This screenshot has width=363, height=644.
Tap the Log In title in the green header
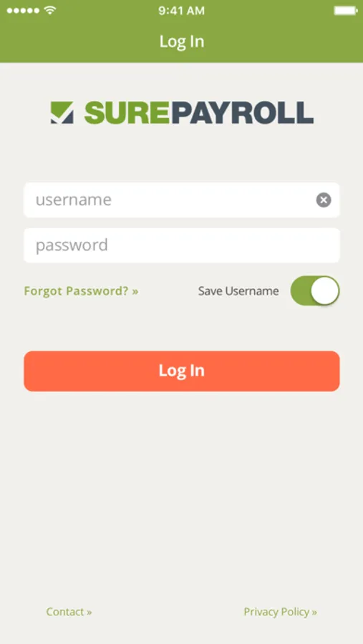(x=182, y=42)
